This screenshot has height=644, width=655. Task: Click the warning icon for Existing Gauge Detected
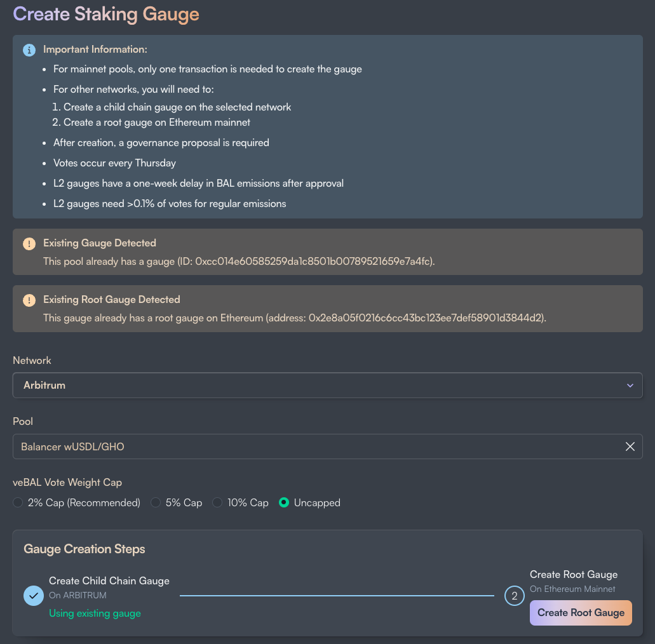pyautogui.click(x=29, y=243)
